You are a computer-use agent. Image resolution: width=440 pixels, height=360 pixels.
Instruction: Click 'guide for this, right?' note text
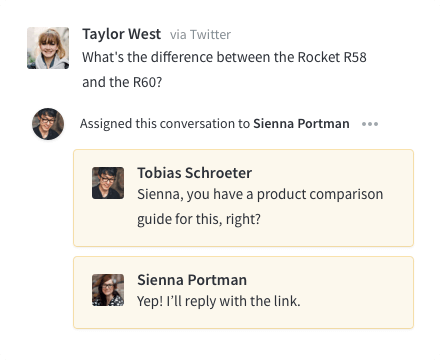(x=199, y=219)
